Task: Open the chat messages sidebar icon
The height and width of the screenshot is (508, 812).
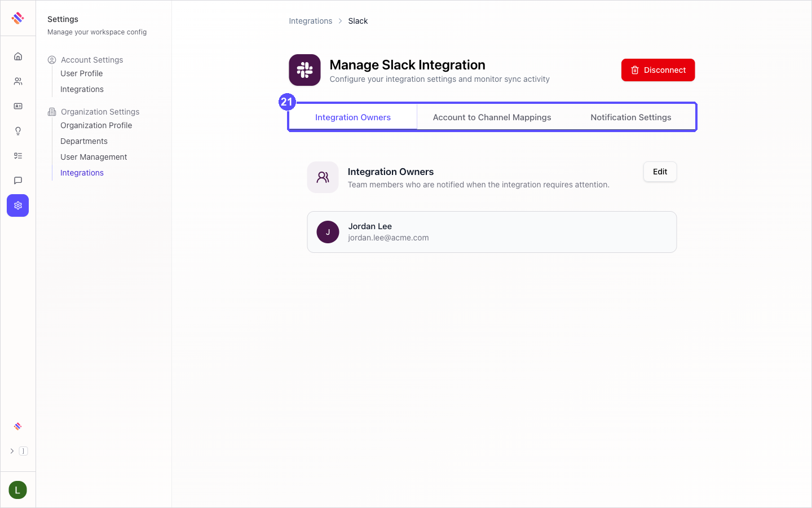Action: coord(18,181)
